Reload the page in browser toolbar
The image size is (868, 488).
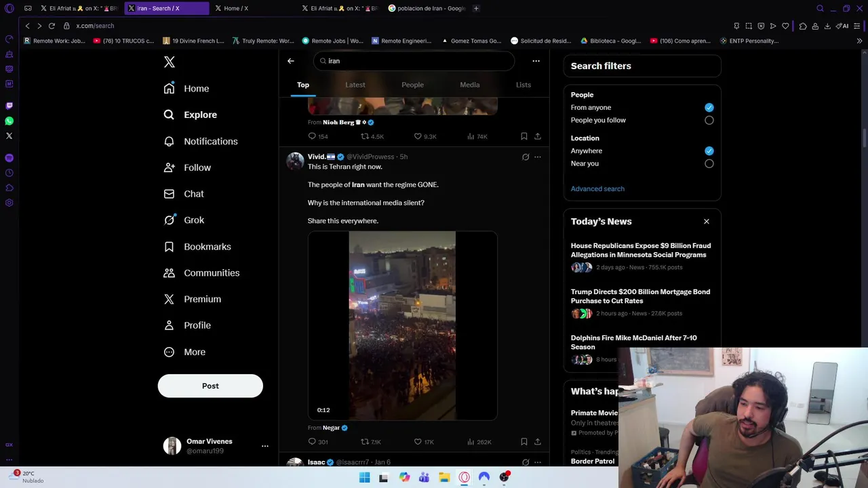52,26
